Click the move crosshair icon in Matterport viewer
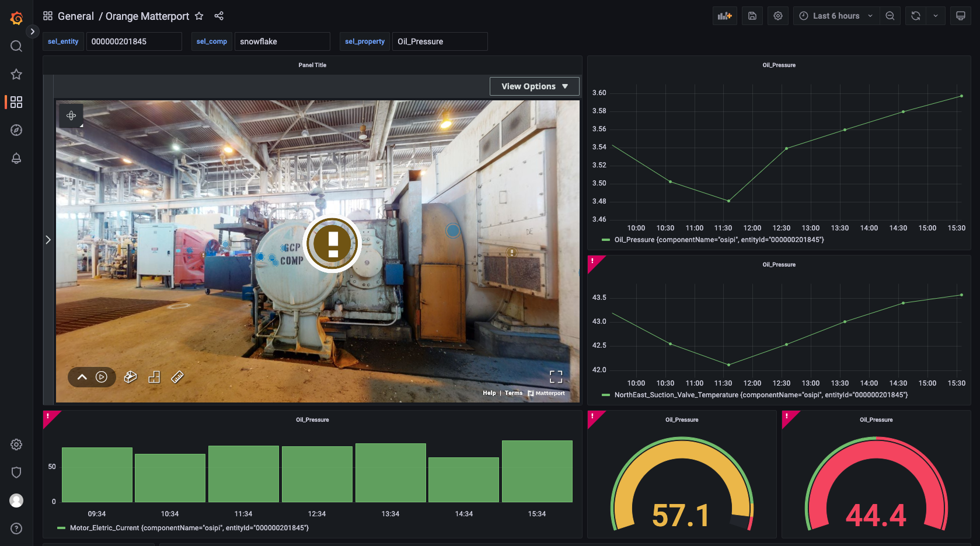 [71, 116]
